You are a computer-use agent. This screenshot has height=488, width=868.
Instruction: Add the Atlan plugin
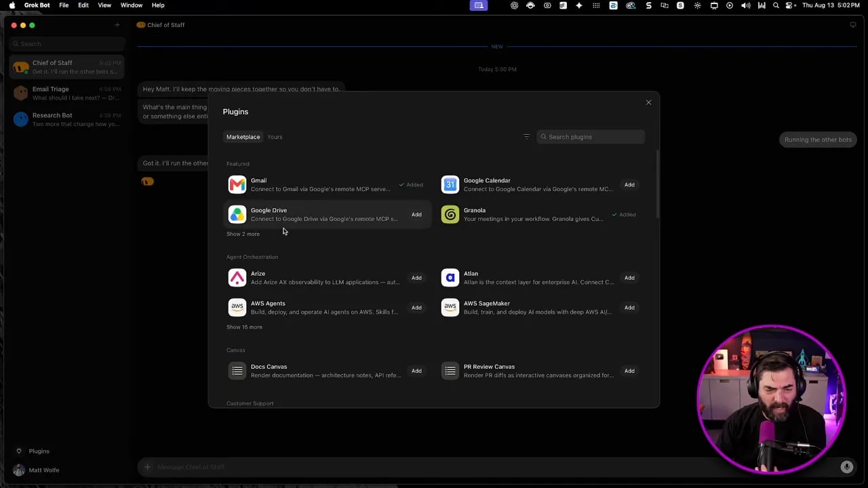629,278
